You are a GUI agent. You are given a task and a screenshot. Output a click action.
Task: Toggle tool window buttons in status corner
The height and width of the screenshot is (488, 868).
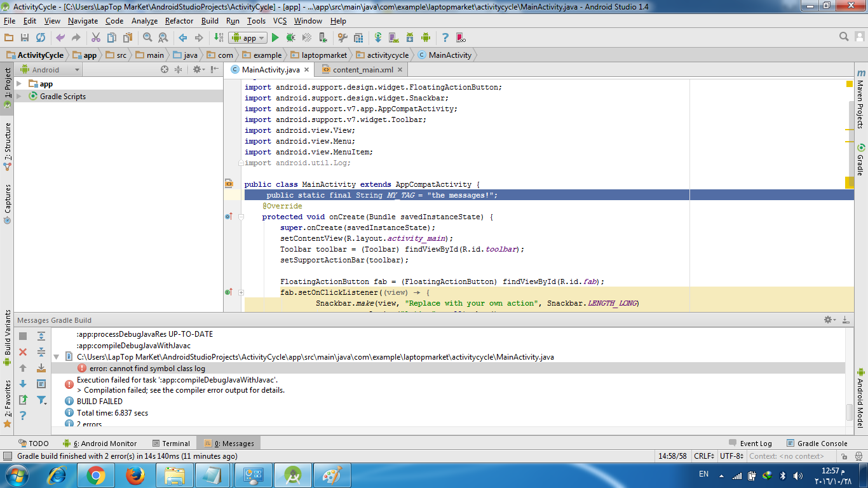(x=7, y=456)
